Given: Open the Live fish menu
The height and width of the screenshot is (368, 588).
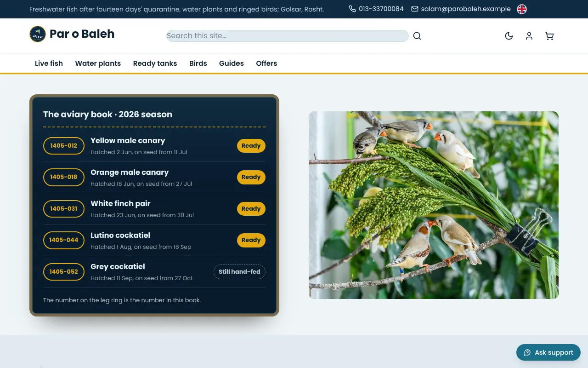Looking at the screenshot, I should point(49,63).
